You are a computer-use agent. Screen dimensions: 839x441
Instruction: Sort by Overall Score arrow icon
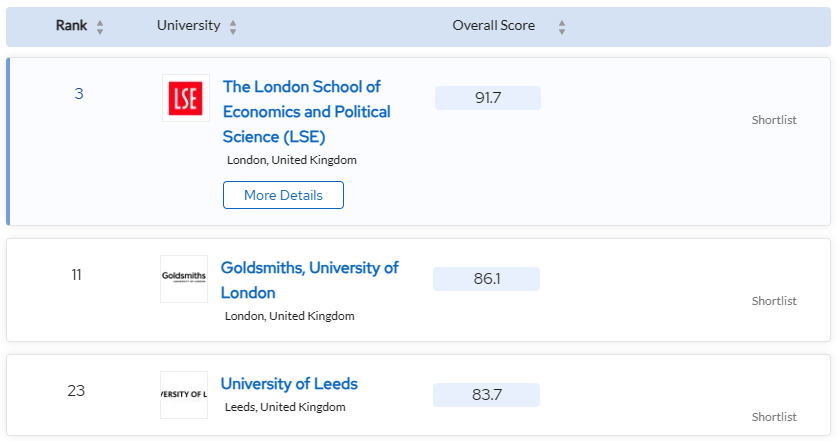coord(562,27)
